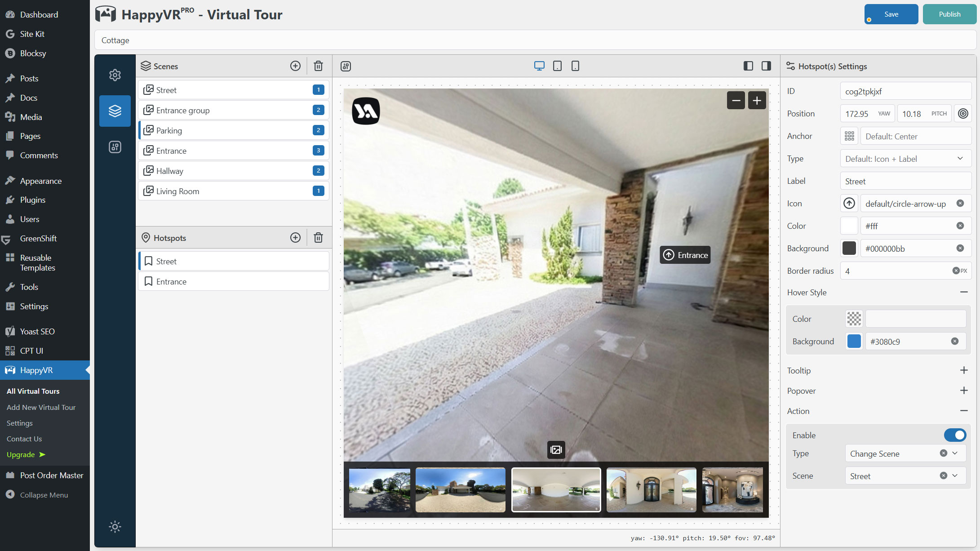Delete selected hotspot with trash icon

coord(318,238)
